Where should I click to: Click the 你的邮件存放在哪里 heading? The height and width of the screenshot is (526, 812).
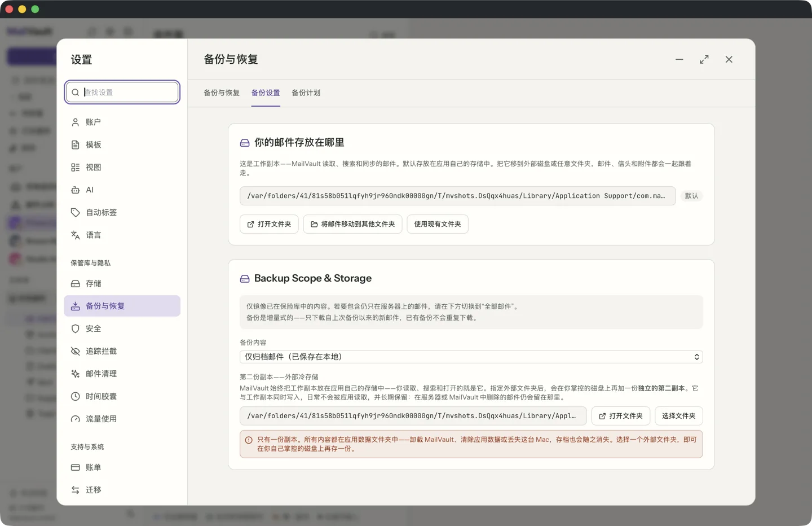(x=299, y=143)
